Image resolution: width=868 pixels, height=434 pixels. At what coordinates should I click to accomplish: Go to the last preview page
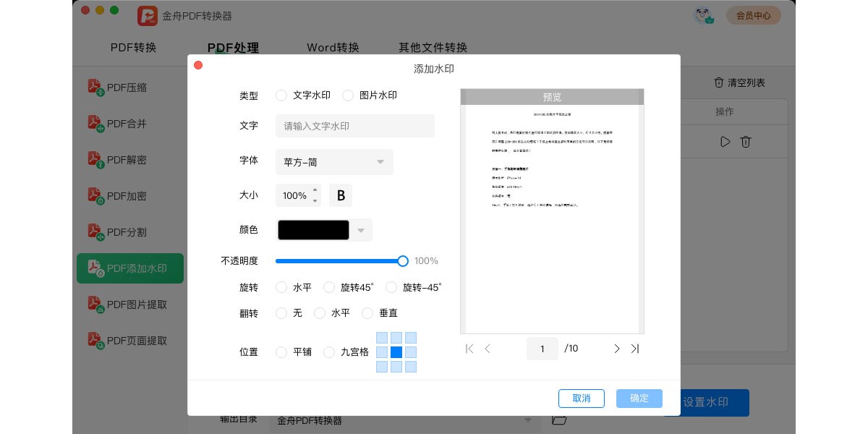(635, 349)
